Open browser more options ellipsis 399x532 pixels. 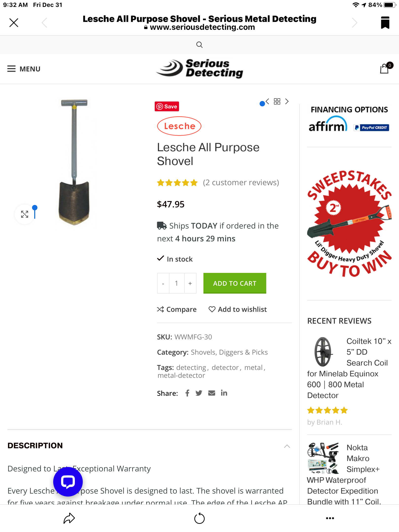tap(330, 518)
